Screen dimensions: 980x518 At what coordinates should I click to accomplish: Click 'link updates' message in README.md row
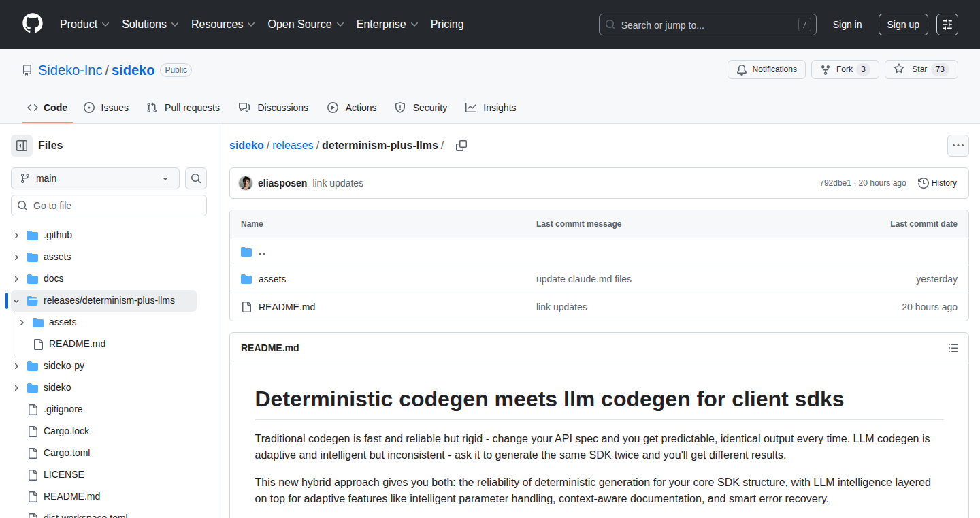(561, 307)
